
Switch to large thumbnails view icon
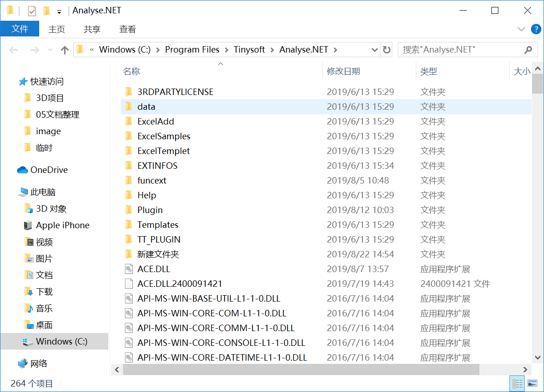click(x=532, y=384)
